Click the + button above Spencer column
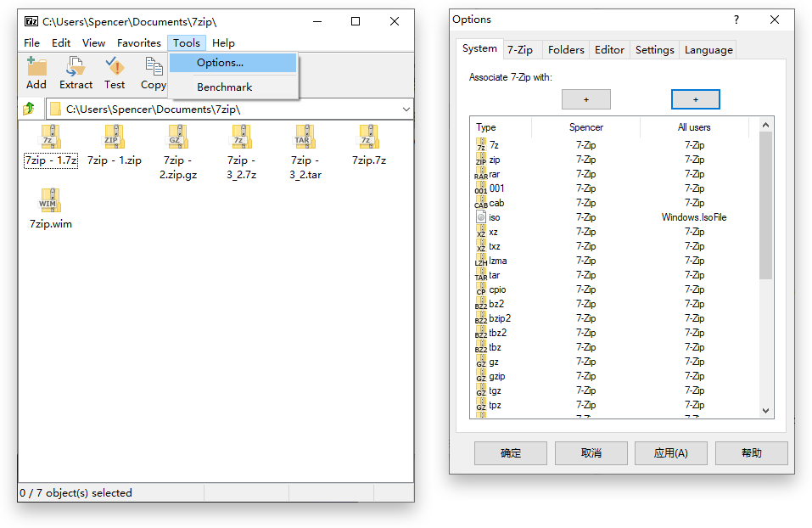The height and width of the screenshot is (528, 812). tap(586, 99)
